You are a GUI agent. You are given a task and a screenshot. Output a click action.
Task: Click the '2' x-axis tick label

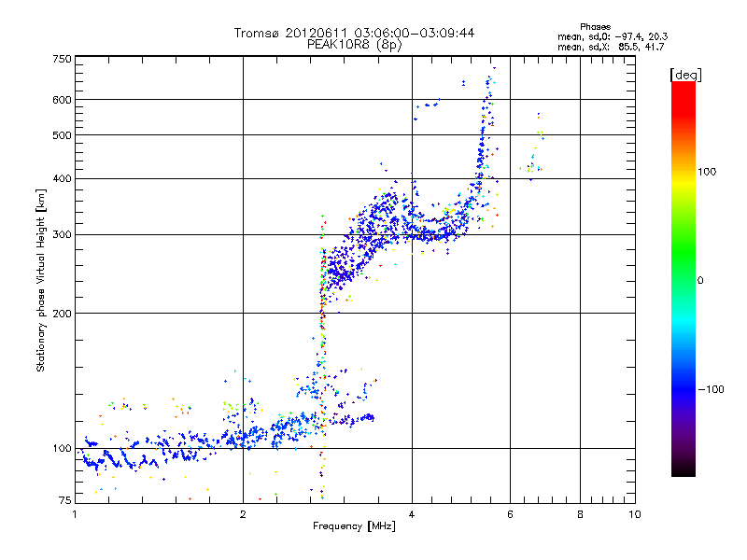click(x=243, y=514)
